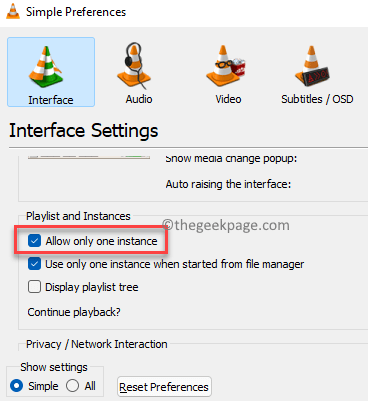The width and height of the screenshot is (368, 401).
Task: Open the Video preferences category
Action: pyautogui.click(x=228, y=72)
